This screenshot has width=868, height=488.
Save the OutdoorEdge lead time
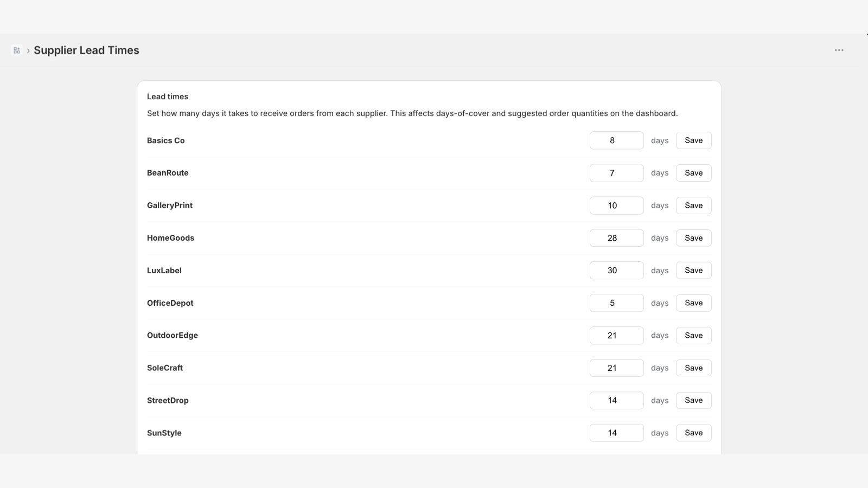[x=693, y=336]
